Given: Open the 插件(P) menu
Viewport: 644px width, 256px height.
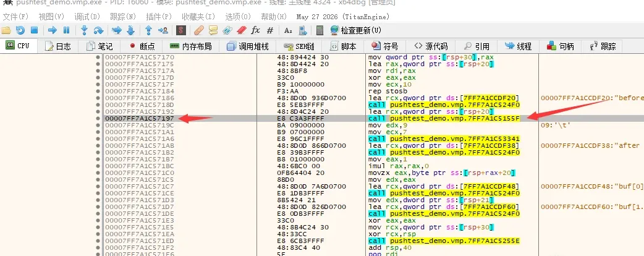Looking at the screenshot, I should [x=159, y=17].
